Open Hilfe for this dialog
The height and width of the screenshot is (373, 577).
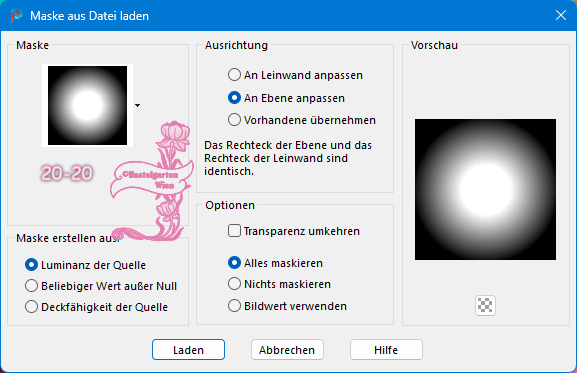[386, 349]
